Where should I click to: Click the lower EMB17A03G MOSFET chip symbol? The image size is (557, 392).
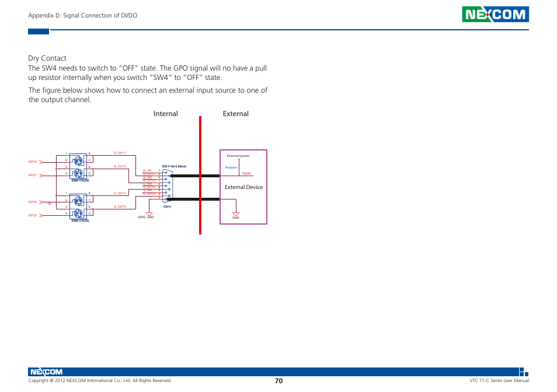pos(78,206)
